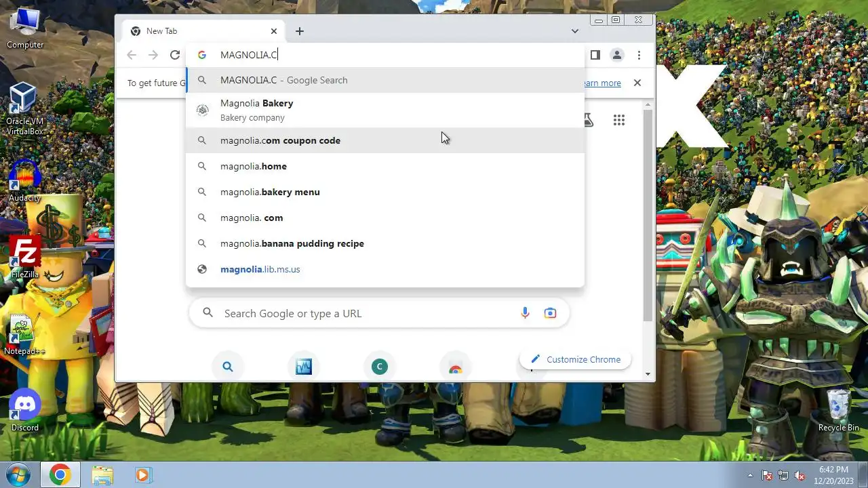
Task: Open the magnifier shortcut tile
Action: [x=228, y=367]
